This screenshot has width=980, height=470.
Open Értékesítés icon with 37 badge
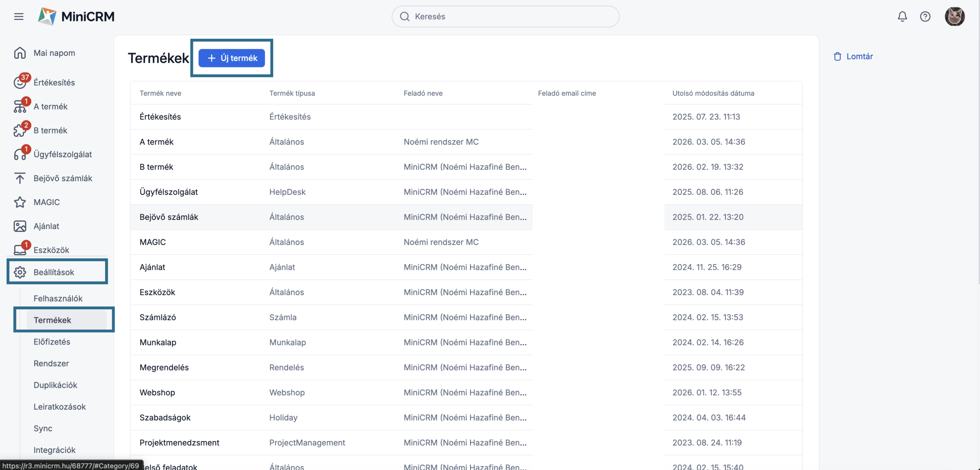20,82
